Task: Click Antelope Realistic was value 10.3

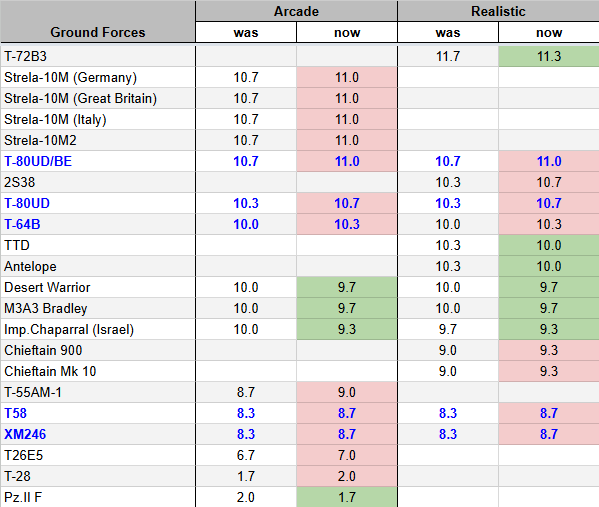Action: point(448,266)
